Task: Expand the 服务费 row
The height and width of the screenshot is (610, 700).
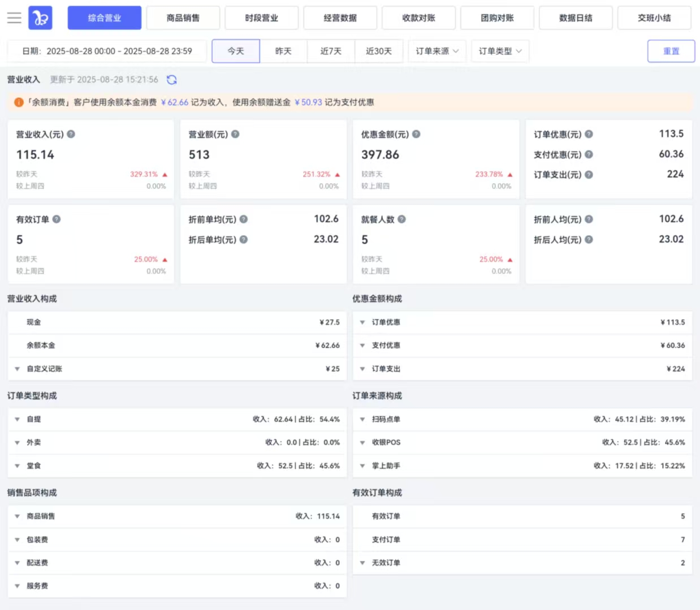Action: coord(177,586)
